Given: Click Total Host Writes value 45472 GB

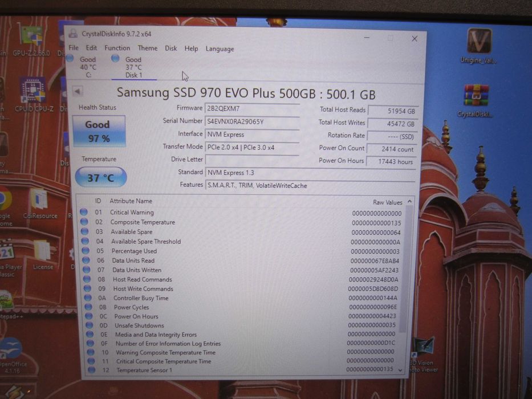Looking at the screenshot, I should click(x=392, y=124).
